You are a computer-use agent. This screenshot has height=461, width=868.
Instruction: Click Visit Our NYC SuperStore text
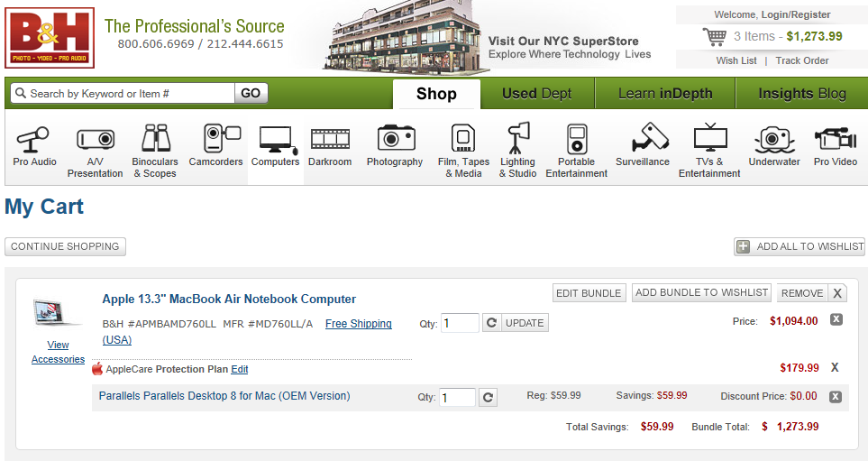tap(563, 41)
